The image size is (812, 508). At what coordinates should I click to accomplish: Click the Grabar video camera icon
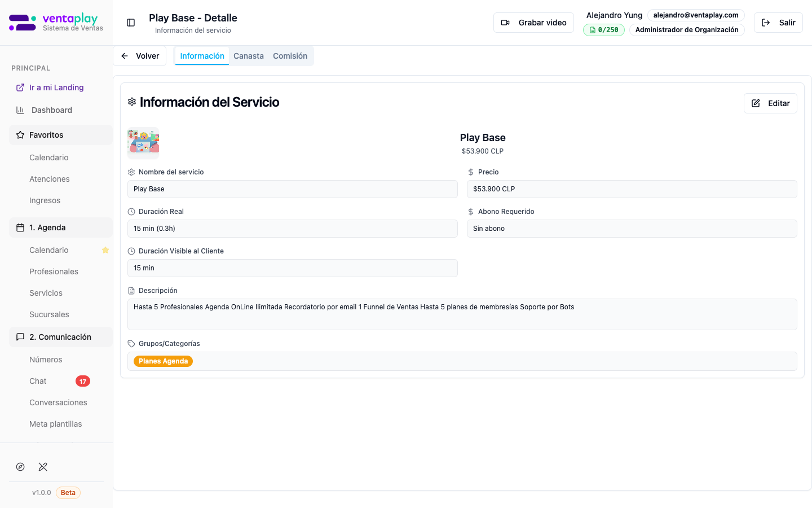[505, 23]
